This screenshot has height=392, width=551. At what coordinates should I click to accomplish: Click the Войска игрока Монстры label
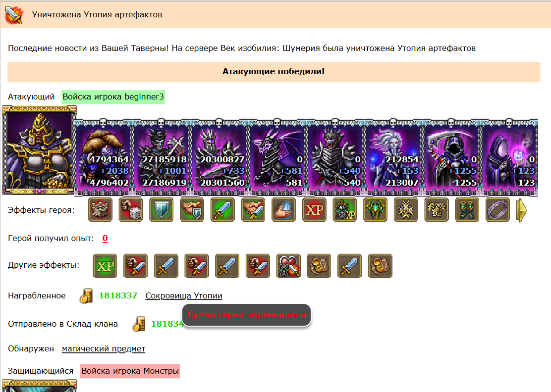[x=130, y=371]
